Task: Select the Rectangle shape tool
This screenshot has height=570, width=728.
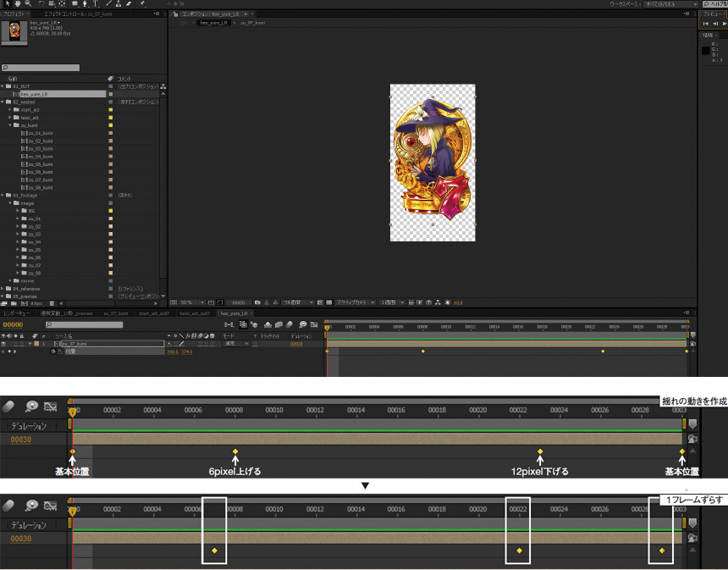Action: pos(74,3)
